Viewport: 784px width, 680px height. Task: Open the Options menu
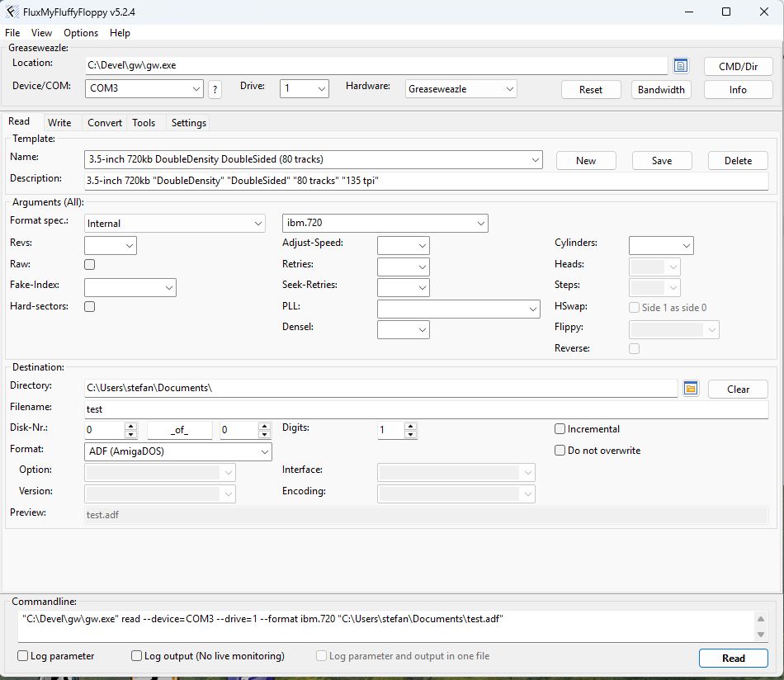pos(81,33)
